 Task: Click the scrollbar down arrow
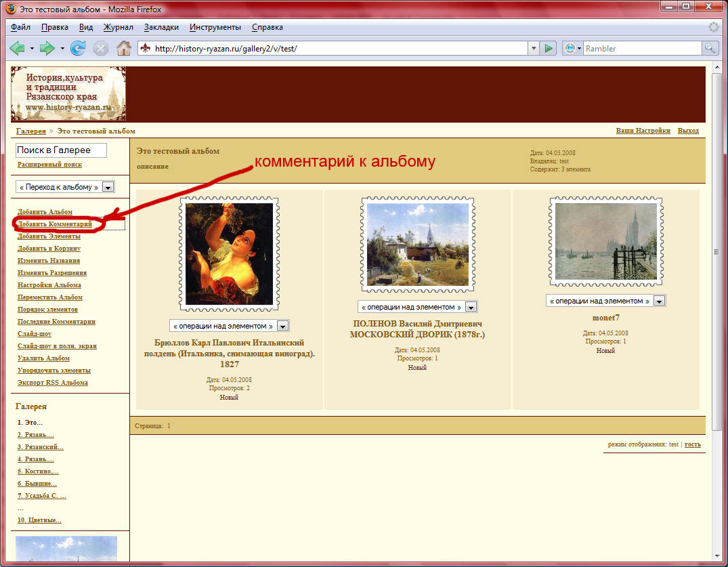click(x=717, y=556)
